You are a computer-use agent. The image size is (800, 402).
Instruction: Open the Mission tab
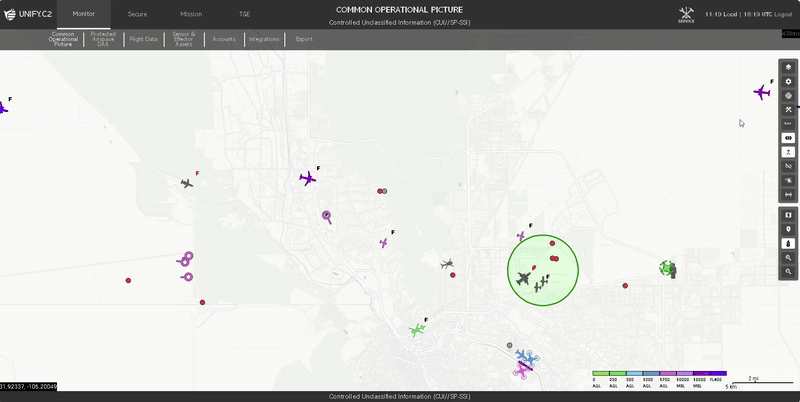(191, 14)
